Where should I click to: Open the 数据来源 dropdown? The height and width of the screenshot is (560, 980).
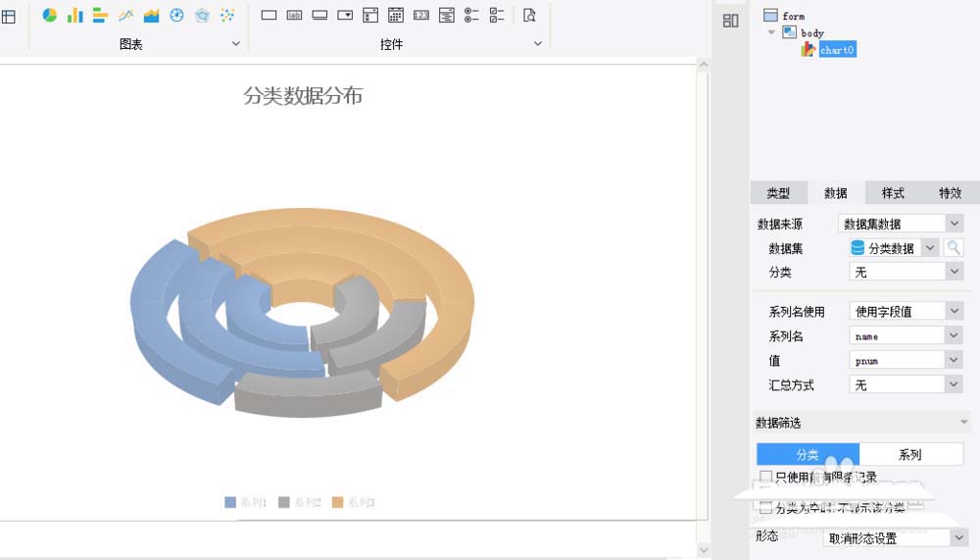point(955,224)
